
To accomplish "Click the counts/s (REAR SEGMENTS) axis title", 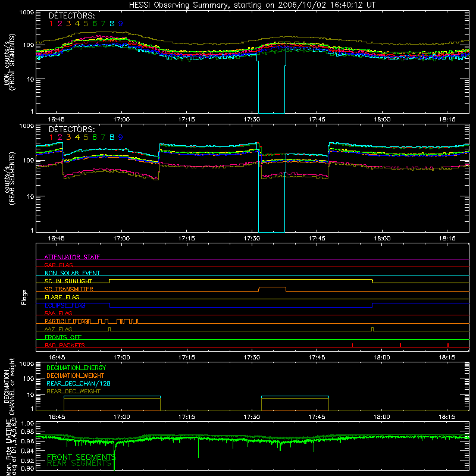I will point(9,178).
